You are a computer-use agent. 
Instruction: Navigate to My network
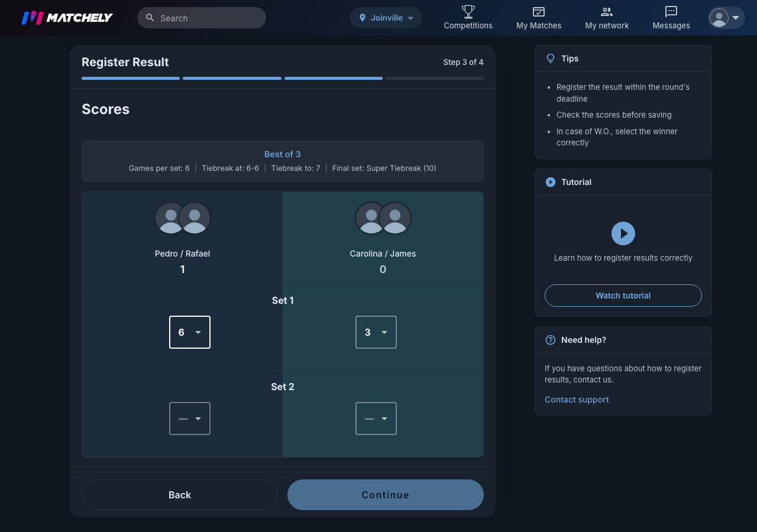coord(607,18)
